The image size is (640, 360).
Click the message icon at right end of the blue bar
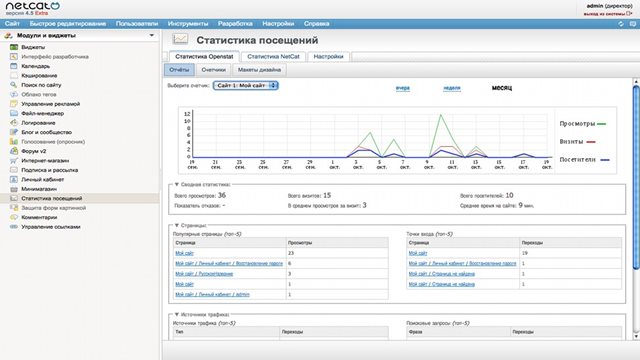[633, 24]
